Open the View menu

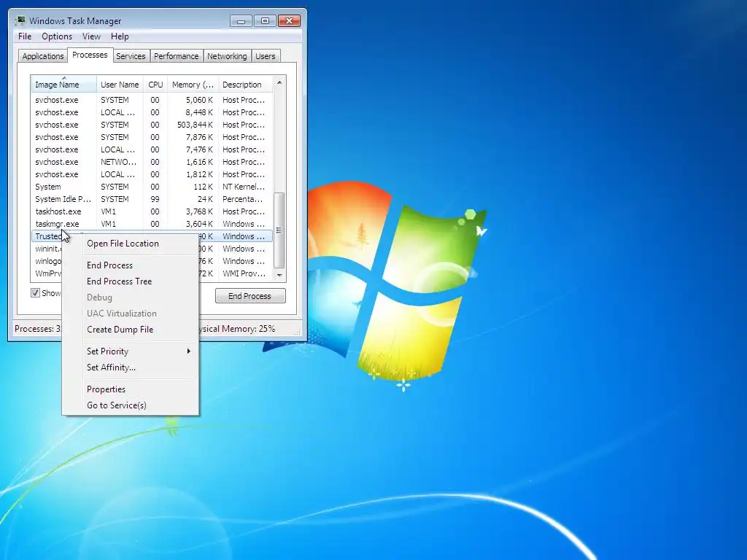[91, 36]
